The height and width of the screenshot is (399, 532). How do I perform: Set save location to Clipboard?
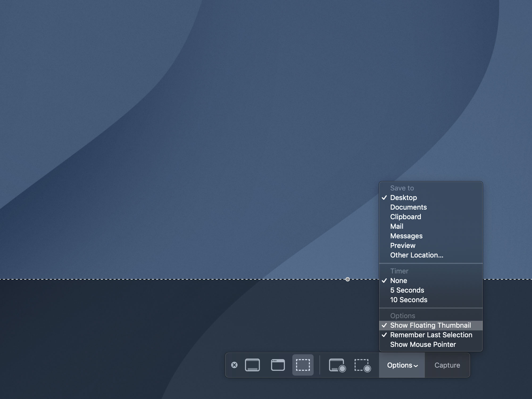click(x=405, y=217)
